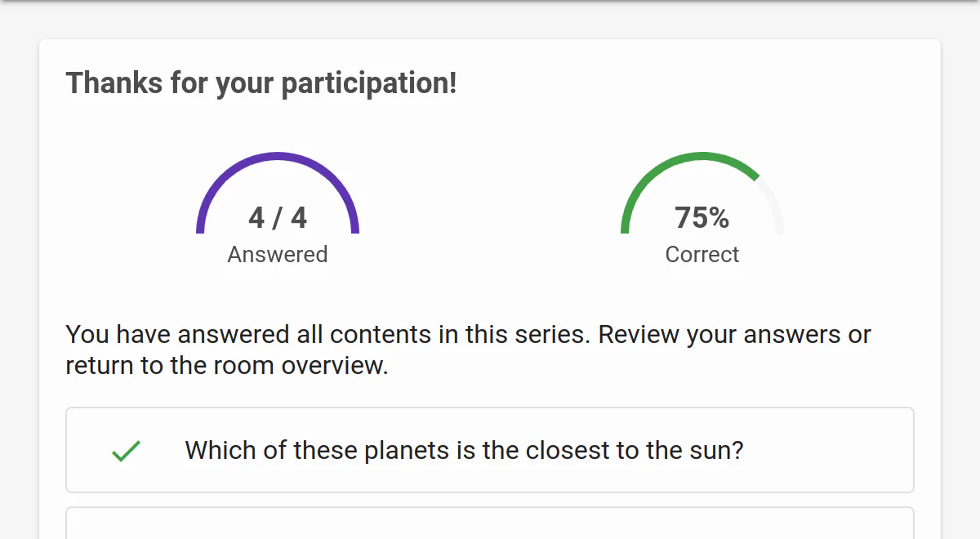This screenshot has width=980, height=539.
Task: Open the partially visible second question card
Action: click(x=490, y=523)
